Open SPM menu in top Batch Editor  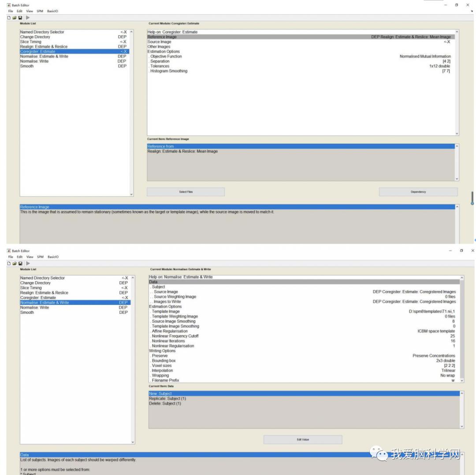(40, 11)
